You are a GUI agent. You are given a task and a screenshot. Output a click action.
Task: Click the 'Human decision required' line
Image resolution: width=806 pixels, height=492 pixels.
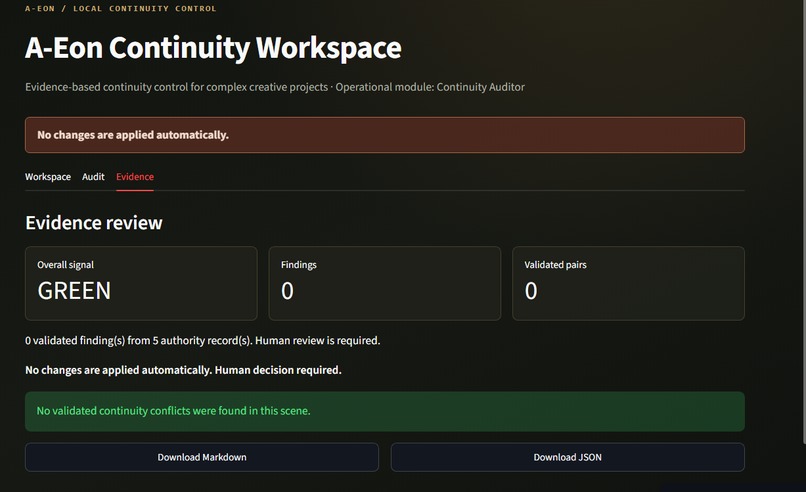184,370
